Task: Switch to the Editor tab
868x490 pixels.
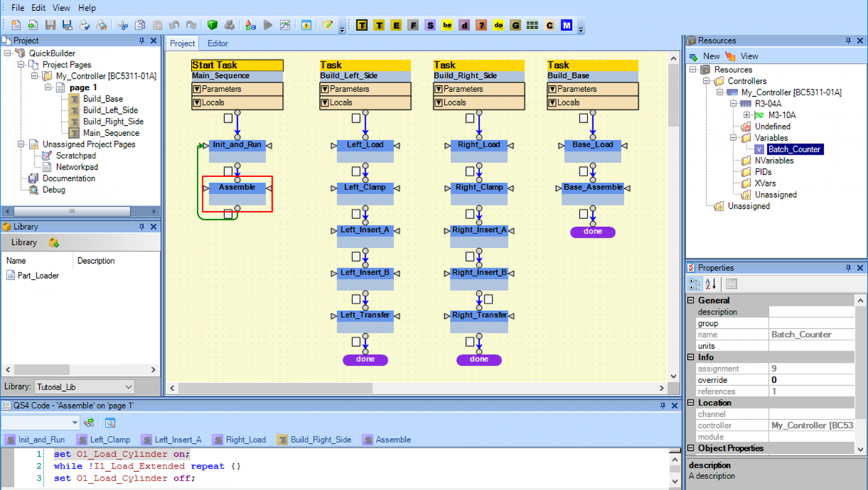Action: [218, 43]
